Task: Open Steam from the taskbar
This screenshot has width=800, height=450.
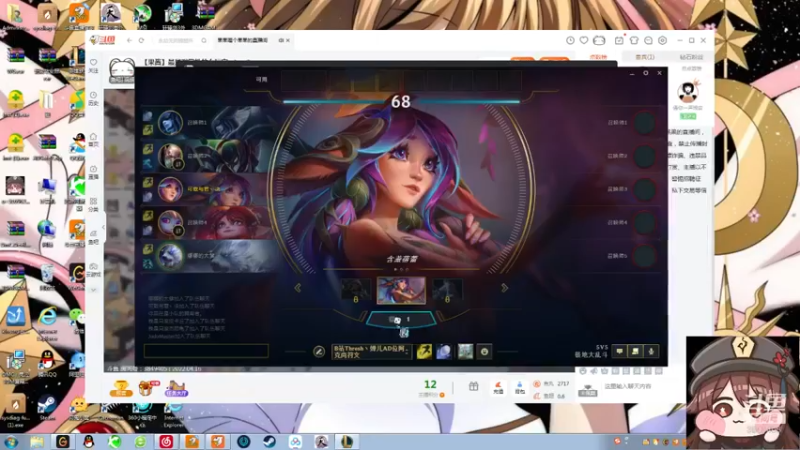Action: pos(269,442)
